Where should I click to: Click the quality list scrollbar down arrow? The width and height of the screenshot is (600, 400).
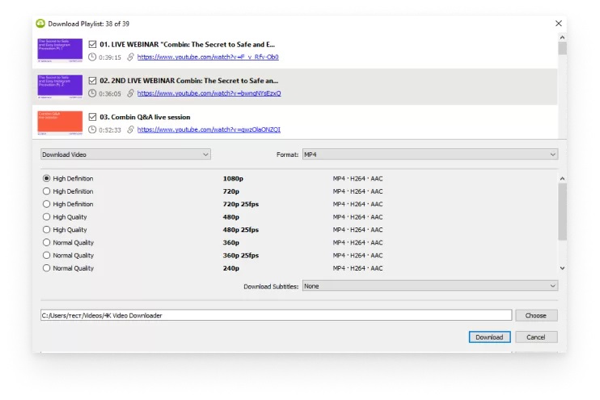562,268
